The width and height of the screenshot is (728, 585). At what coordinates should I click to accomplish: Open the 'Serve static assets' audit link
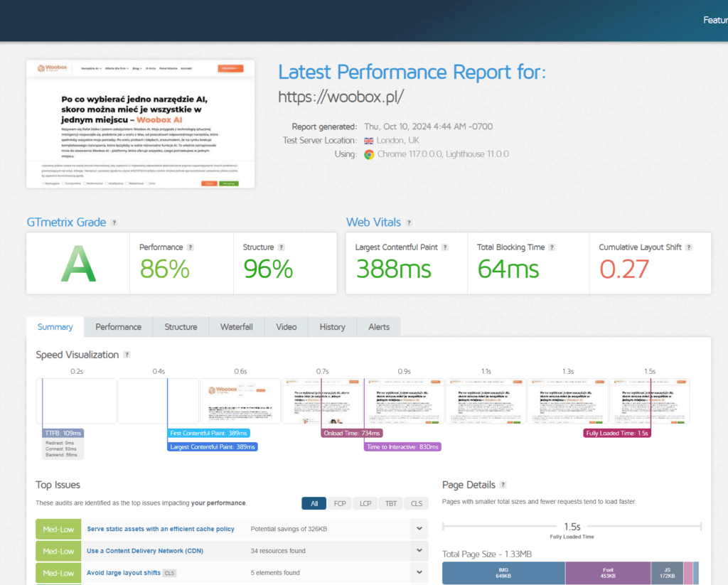pos(161,529)
